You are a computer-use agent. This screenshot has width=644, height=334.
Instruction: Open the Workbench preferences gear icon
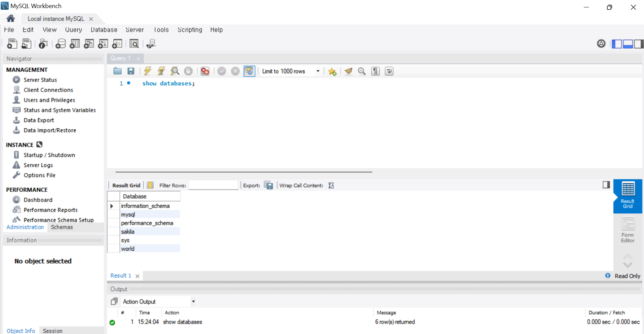click(601, 44)
